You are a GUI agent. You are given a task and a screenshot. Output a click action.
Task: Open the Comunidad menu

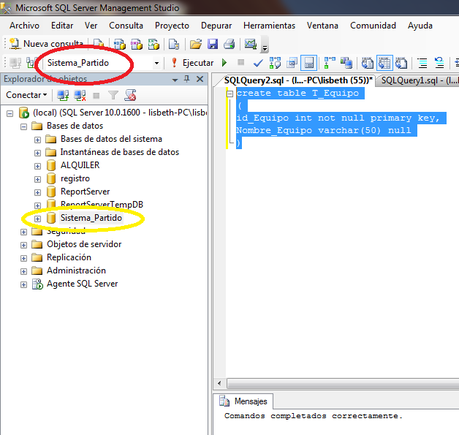pos(373,26)
